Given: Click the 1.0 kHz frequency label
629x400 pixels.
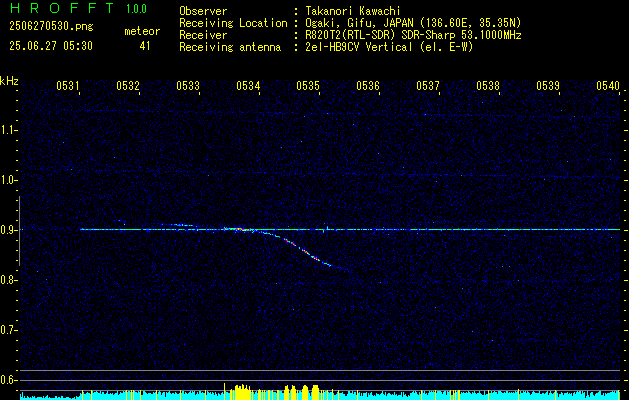Looking at the screenshot, I should coord(8,180).
